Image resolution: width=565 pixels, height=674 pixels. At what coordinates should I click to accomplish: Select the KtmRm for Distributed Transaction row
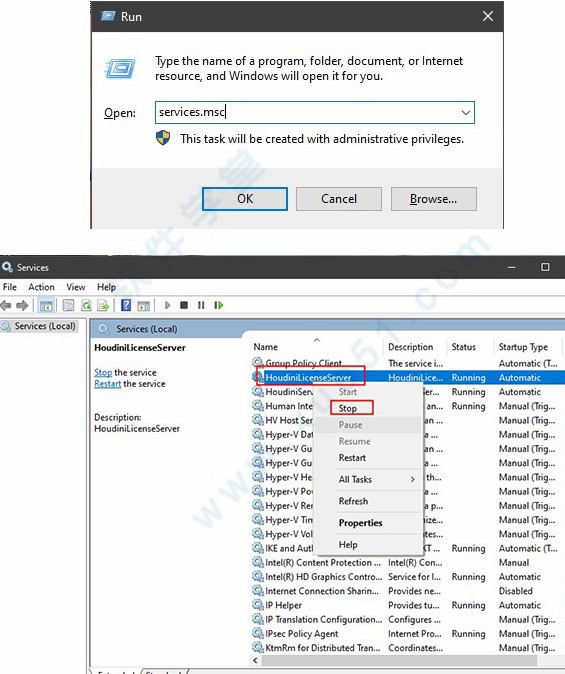408,647
